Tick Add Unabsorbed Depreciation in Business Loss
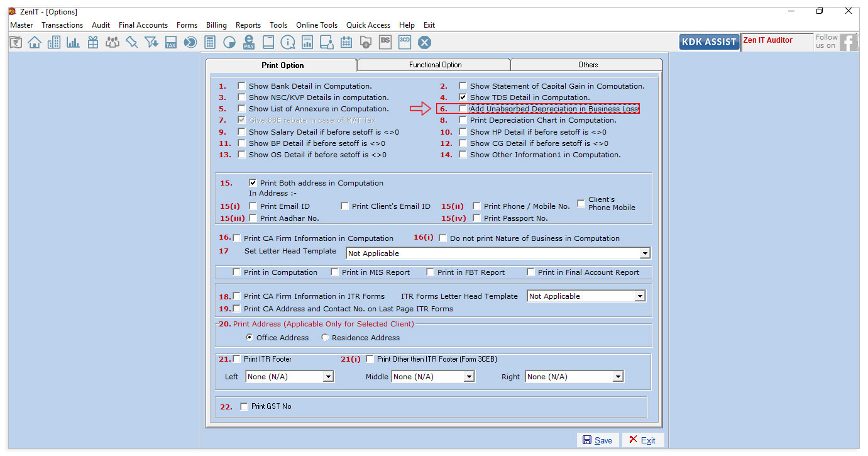The height and width of the screenshot is (456, 868). point(463,109)
